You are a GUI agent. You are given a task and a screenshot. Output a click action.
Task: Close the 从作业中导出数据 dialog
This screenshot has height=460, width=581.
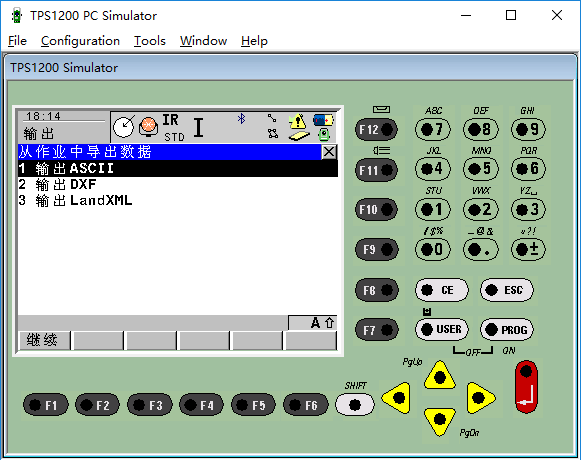[x=329, y=152]
